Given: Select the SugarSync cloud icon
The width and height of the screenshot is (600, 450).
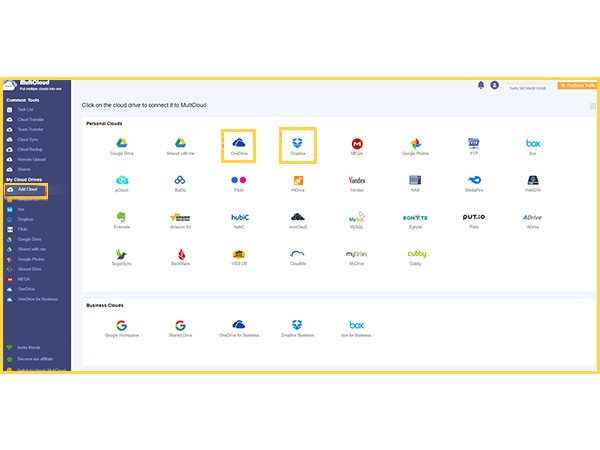Looking at the screenshot, I should coord(122,257).
